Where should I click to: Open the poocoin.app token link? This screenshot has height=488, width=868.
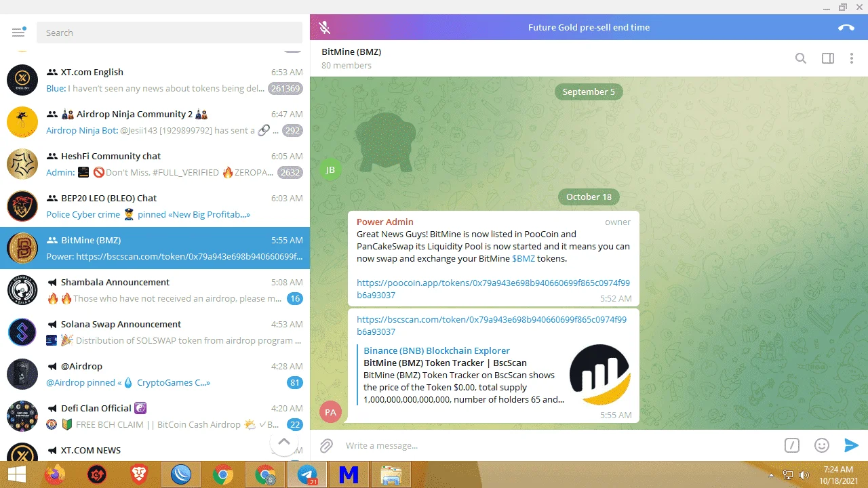click(x=493, y=289)
